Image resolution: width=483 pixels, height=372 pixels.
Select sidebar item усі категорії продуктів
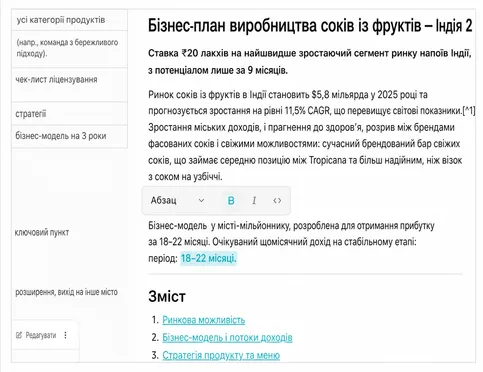pyautogui.click(x=69, y=20)
